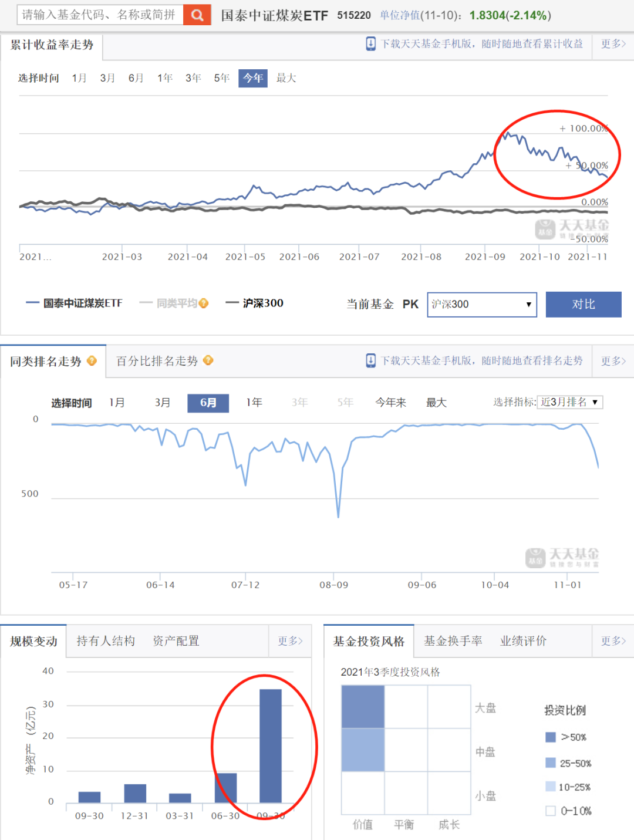Select 1月 range in 同类排名走势 chart
The image size is (634, 840).
pos(117,403)
